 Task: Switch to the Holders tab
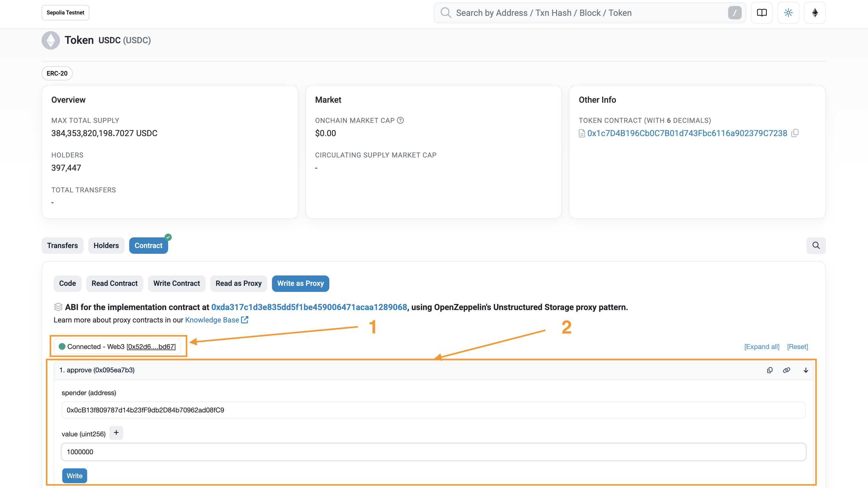pos(106,245)
